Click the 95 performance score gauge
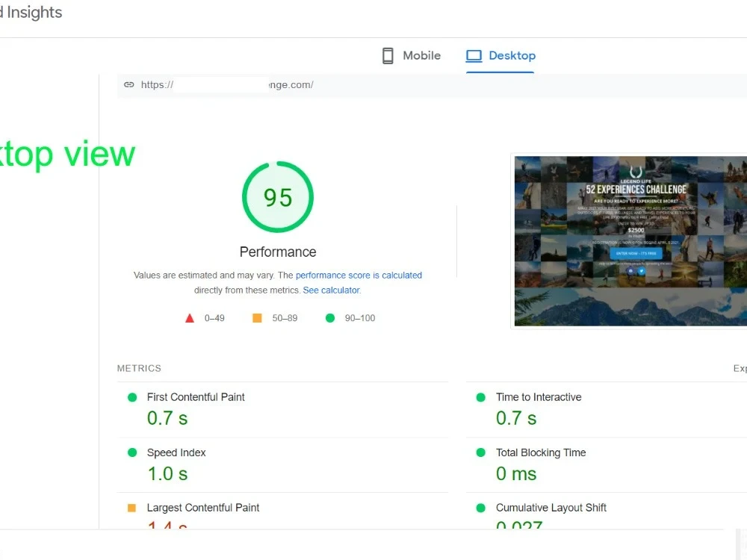 (278, 197)
